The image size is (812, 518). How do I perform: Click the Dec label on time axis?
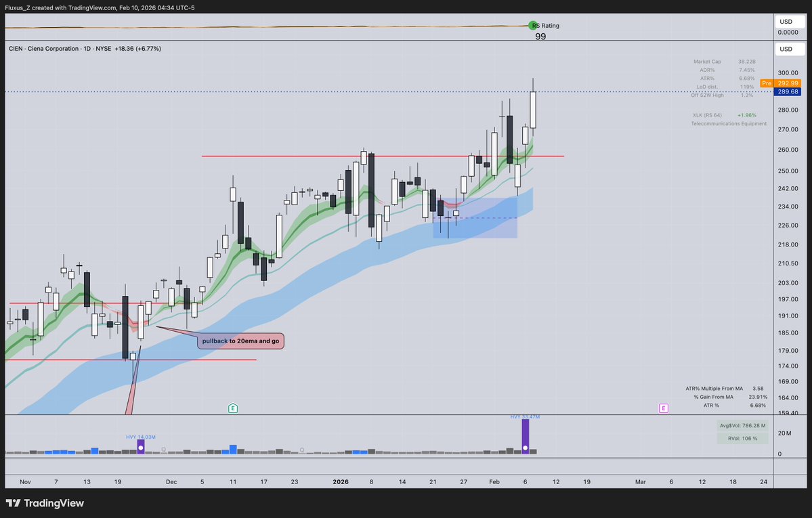pyautogui.click(x=171, y=481)
